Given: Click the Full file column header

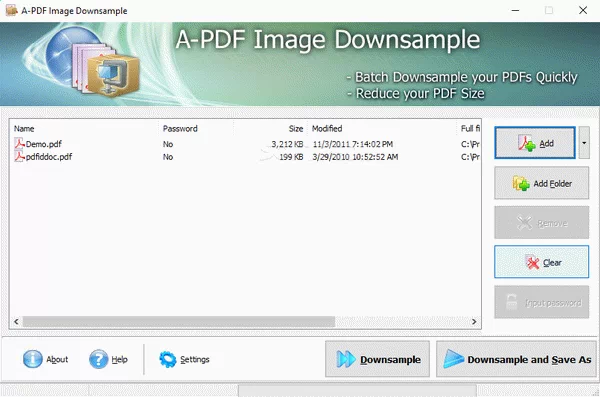Looking at the screenshot, I should (x=469, y=129).
